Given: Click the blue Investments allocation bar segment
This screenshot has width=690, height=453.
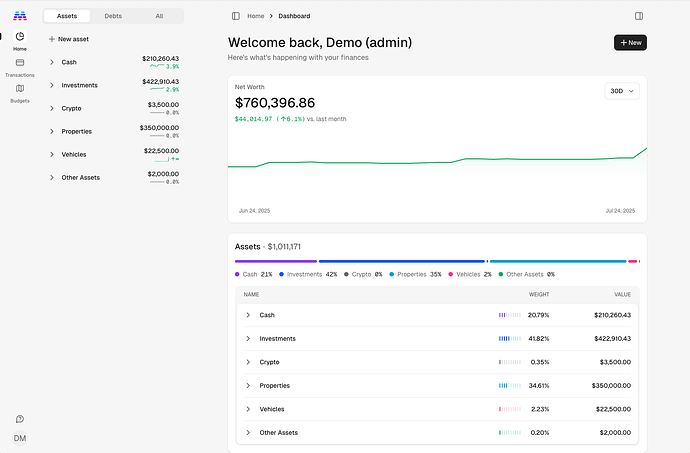Looking at the screenshot, I should (402, 261).
